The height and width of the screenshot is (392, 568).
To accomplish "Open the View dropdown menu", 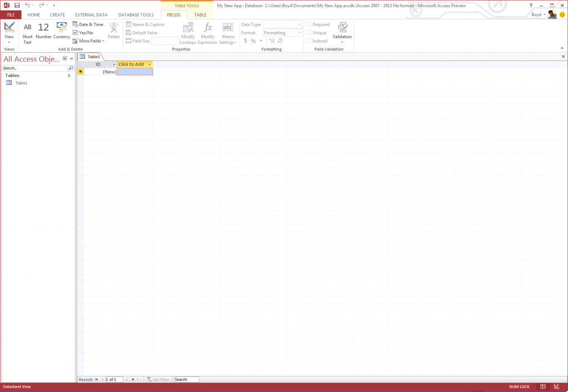I will (9, 42).
